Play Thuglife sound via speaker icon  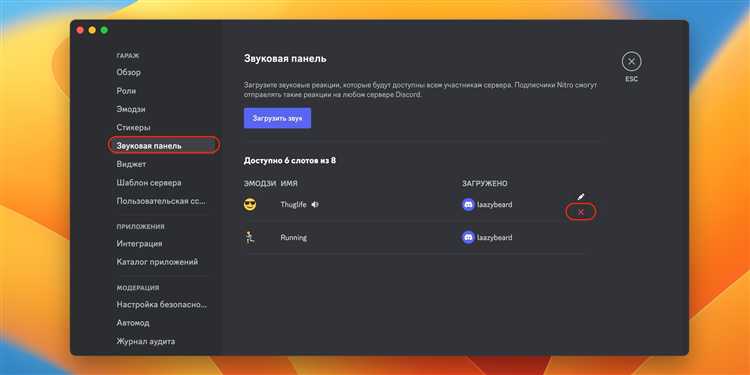pos(315,205)
